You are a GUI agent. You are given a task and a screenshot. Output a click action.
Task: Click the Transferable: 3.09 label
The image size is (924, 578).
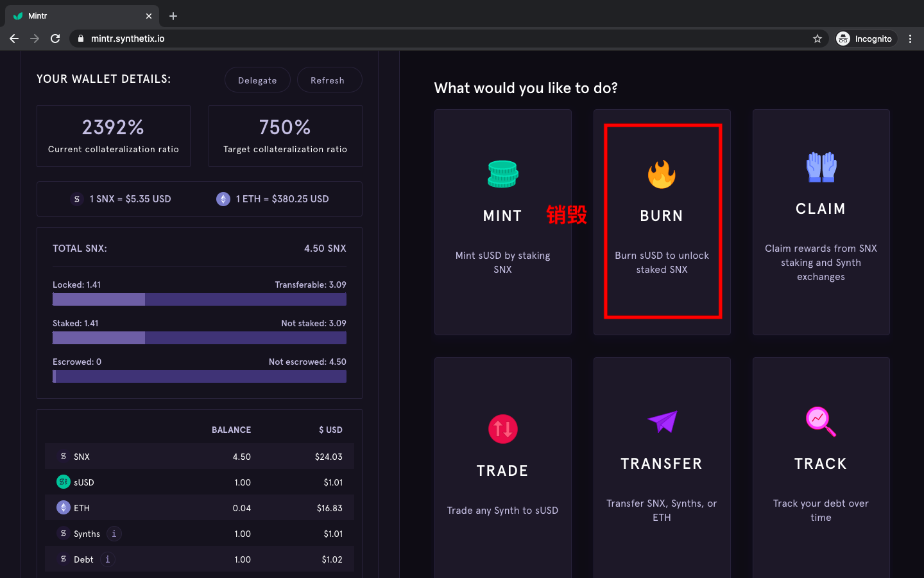(x=311, y=285)
